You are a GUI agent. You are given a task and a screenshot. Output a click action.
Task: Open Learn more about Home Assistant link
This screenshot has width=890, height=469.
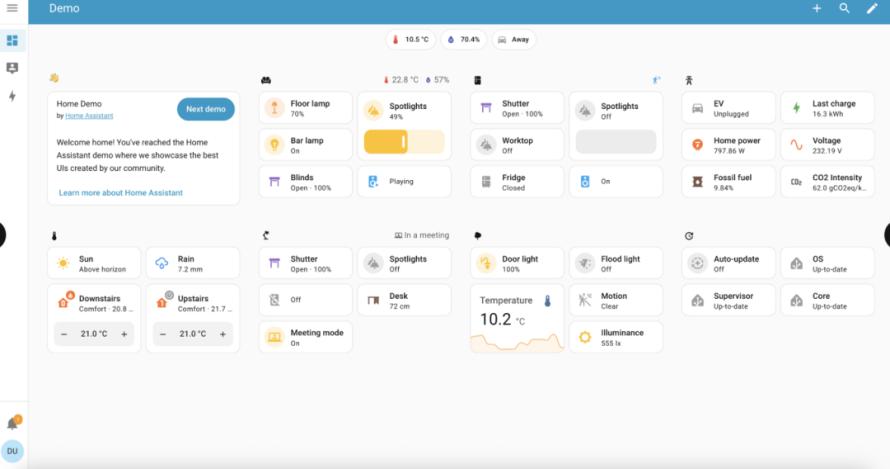click(x=120, y=193)
